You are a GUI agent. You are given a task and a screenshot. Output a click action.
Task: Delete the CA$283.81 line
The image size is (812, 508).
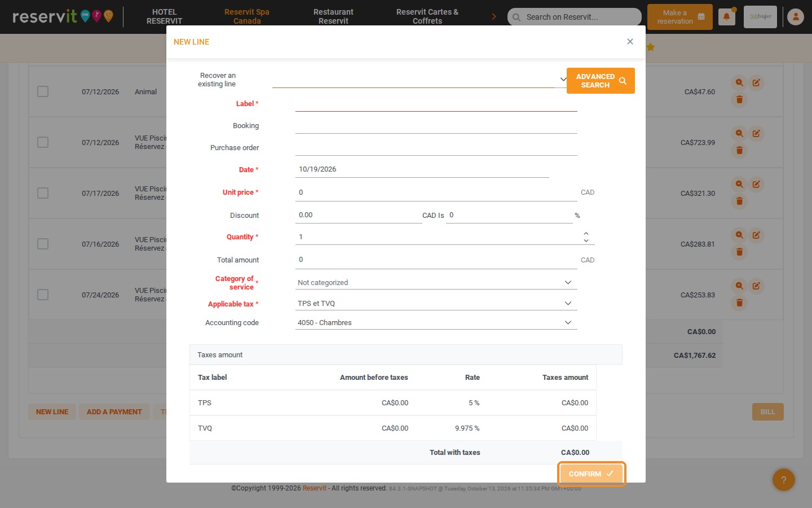click(739, 252)
